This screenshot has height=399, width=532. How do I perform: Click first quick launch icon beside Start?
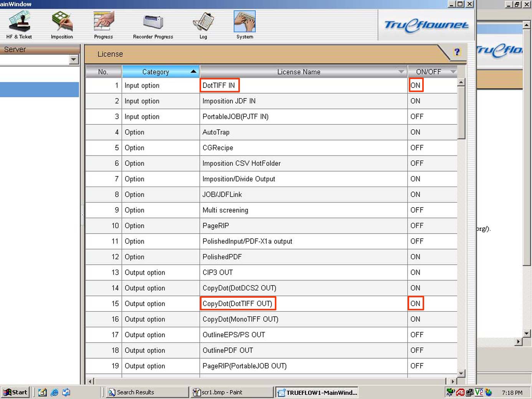click(42, 392)
